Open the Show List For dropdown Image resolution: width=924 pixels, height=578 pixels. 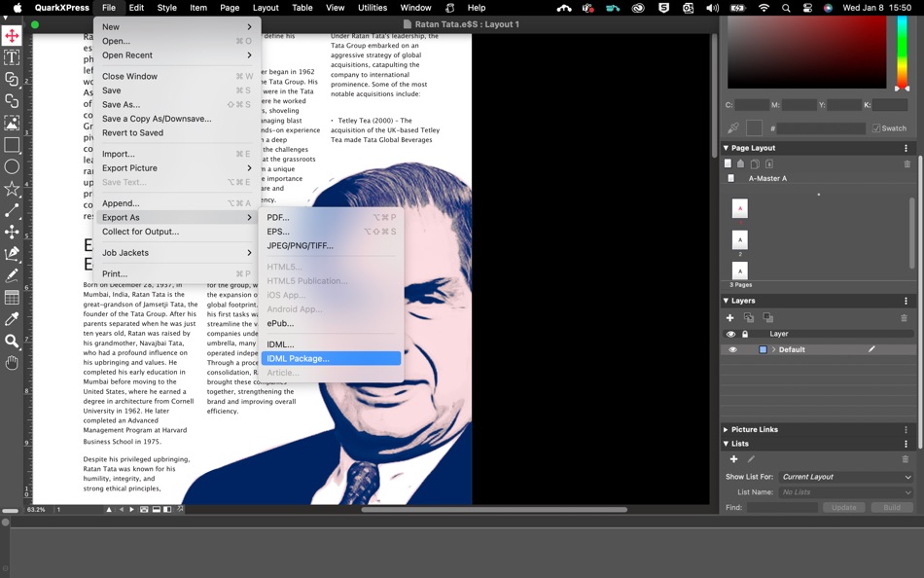click(846, 477)
